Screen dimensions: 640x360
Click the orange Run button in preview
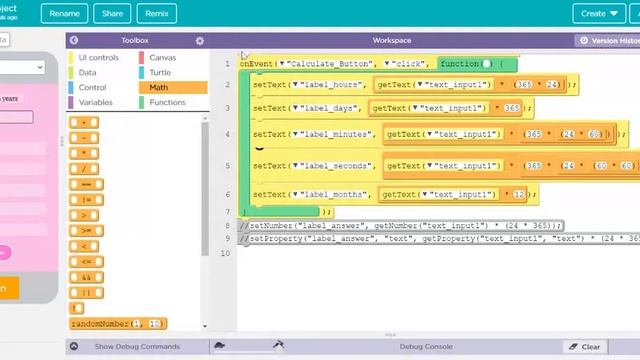click(x=8, y=288)
